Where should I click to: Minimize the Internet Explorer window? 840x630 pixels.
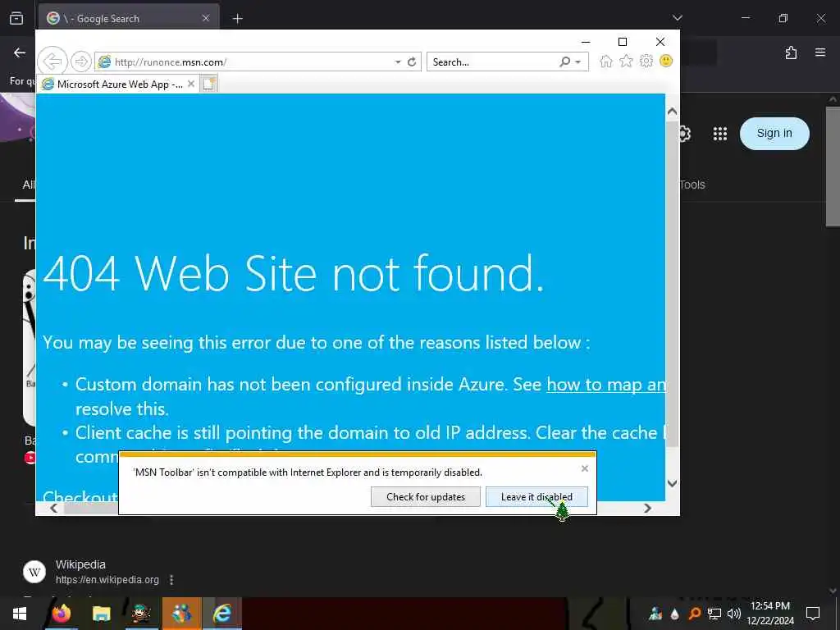point(586,42)
